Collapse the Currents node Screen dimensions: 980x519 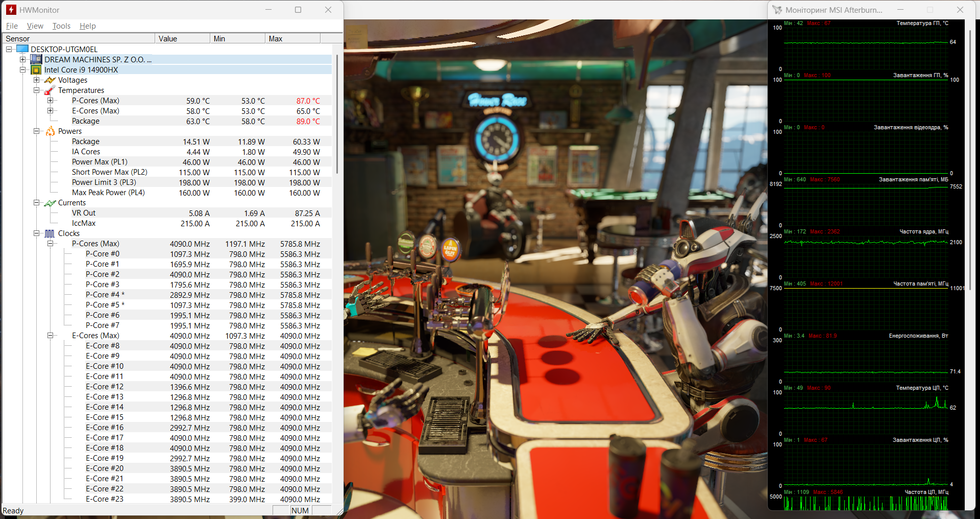pos(36,202)
